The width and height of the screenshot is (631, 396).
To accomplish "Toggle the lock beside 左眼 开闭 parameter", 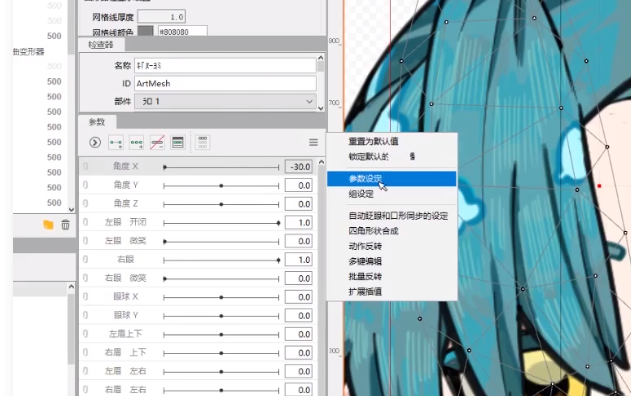I will [85, 223].
